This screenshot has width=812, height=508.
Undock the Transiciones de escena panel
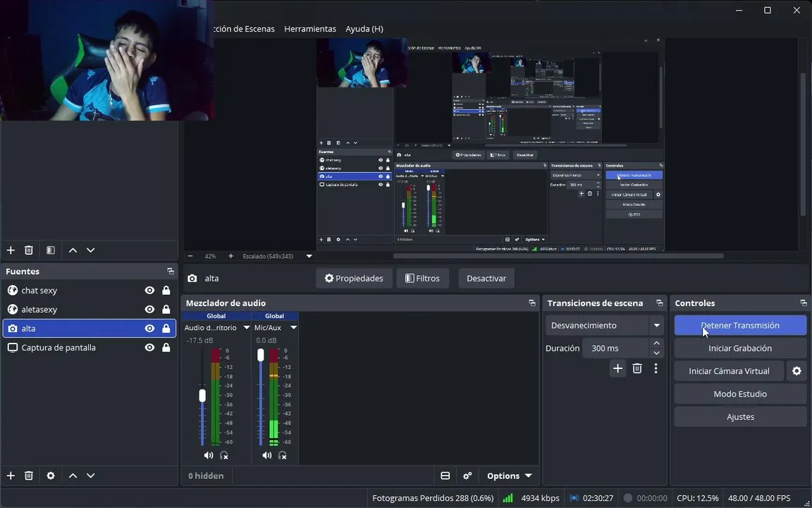659,303
